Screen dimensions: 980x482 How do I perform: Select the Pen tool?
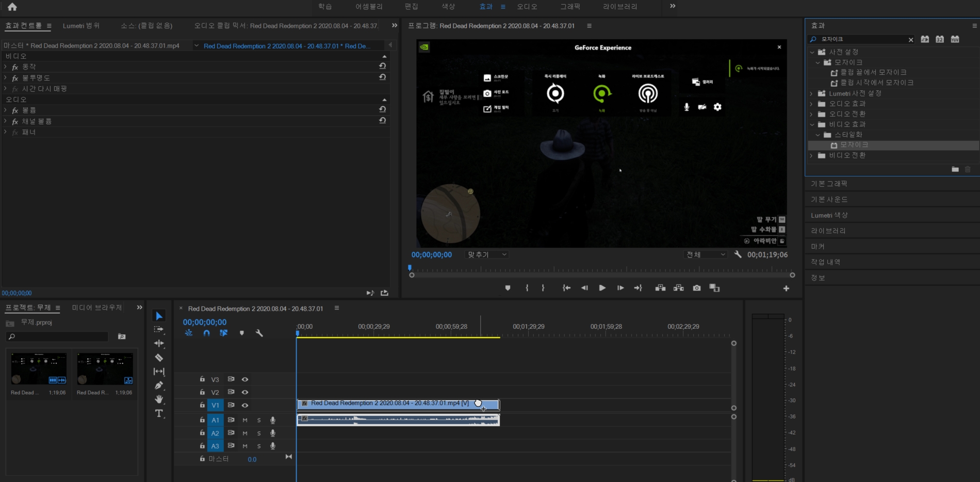tap(159, 385)
